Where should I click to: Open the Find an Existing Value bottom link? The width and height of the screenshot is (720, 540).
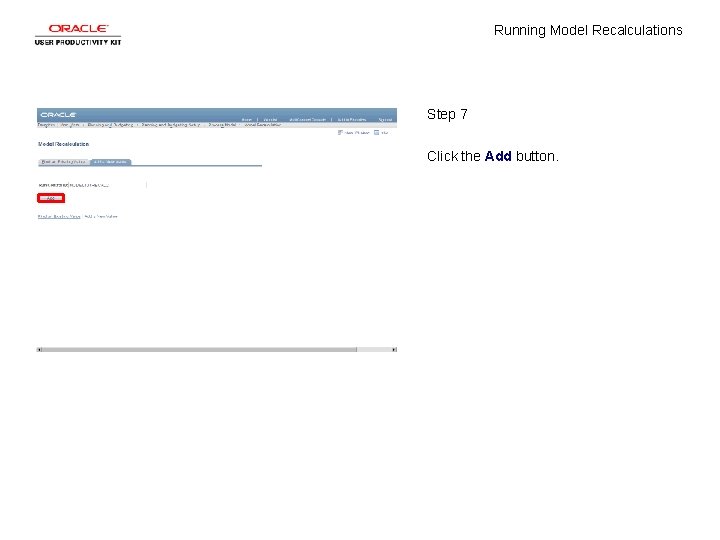click(59, 216)
